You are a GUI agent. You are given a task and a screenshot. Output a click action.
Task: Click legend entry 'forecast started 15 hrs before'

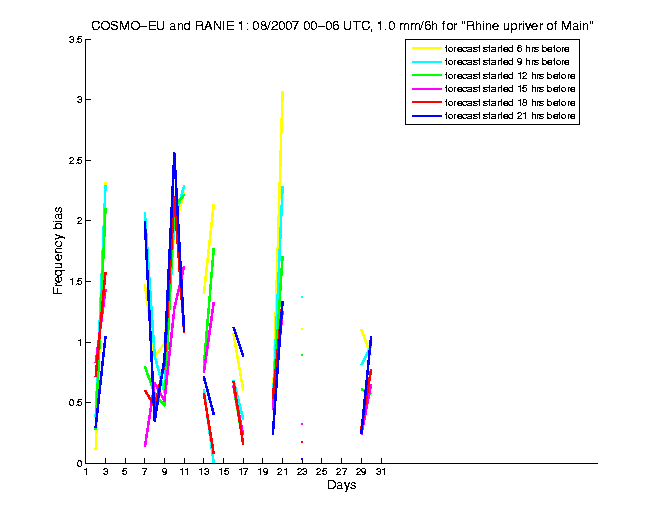coord(510,89)
